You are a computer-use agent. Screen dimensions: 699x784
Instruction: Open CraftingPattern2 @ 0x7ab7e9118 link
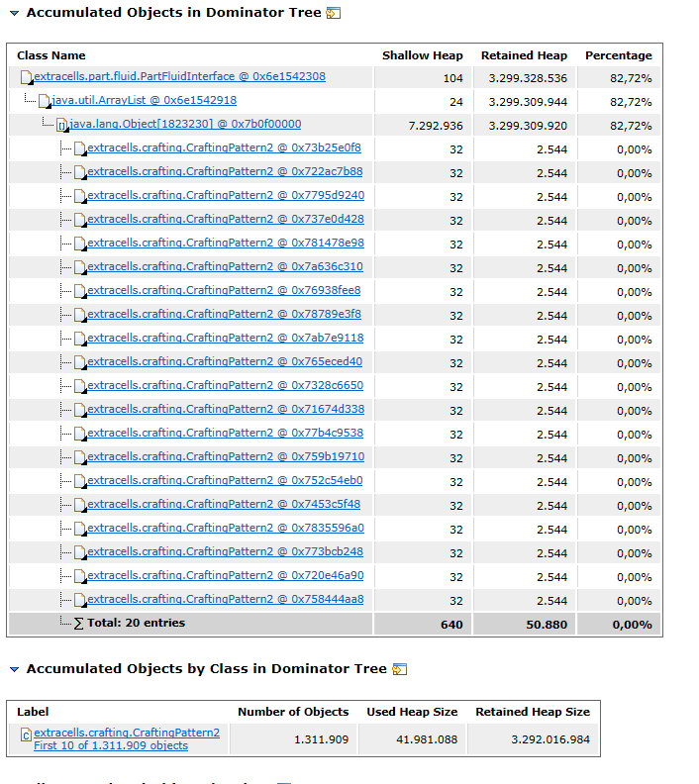click(226, 338)
